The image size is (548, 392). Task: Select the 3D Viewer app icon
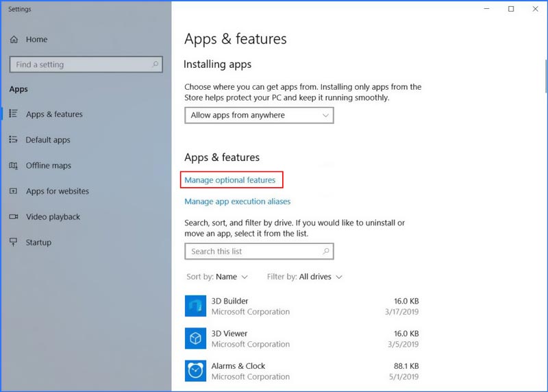tap(195, 339)
